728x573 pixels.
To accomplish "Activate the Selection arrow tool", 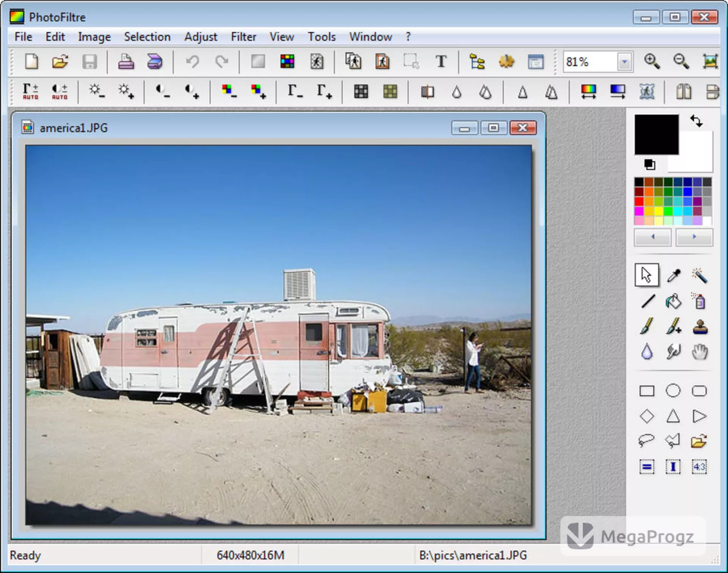I will [x=647, y=275].
